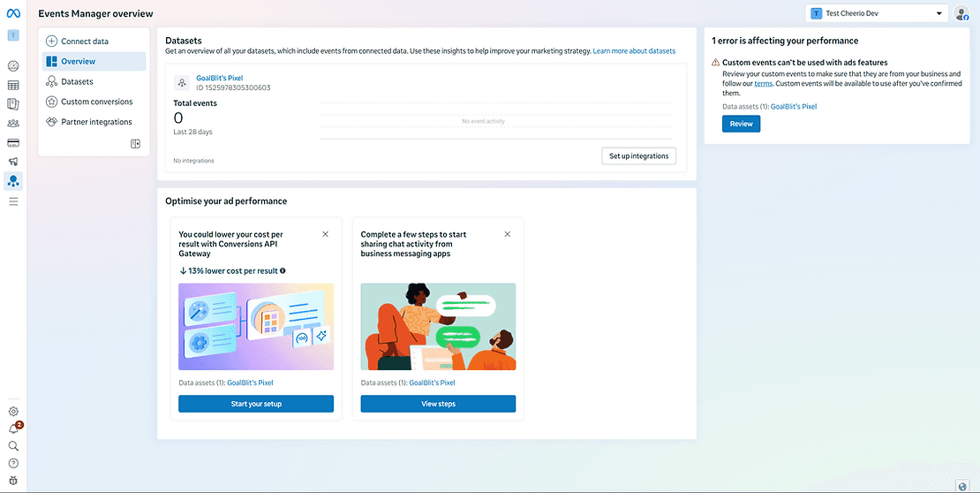Viewport: 980px width, 493px height.
Task: Click 'Optimise your ad performance' heading
Action: (226, 201)
